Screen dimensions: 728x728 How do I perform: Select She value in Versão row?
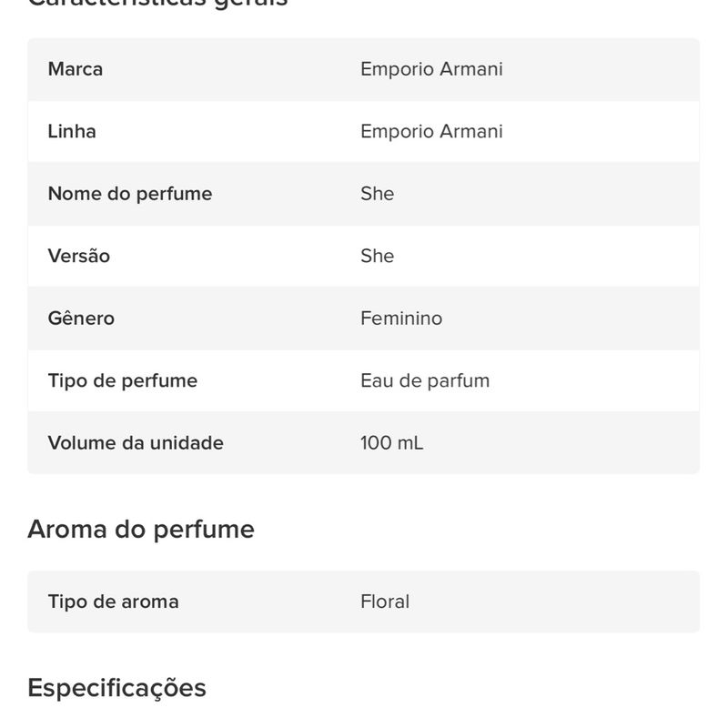pos(378,256)
